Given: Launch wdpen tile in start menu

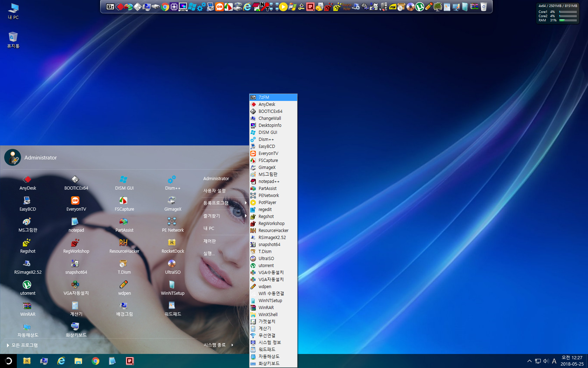Looking at the screenshot, I should (124, 288).
